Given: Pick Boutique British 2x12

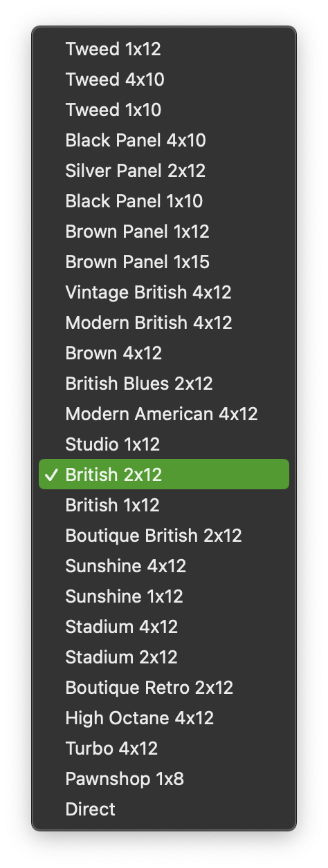Looking at the screenshot, I should 164,536.
